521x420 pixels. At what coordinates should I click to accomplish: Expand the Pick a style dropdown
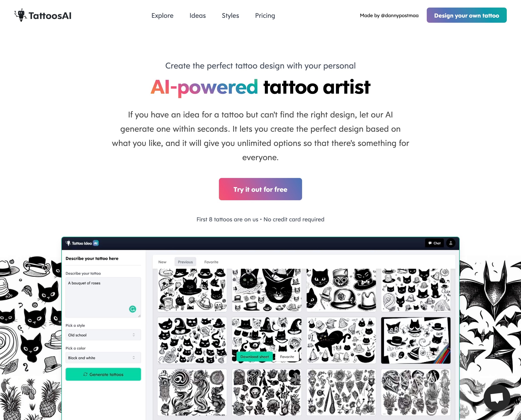pos(103,334)
